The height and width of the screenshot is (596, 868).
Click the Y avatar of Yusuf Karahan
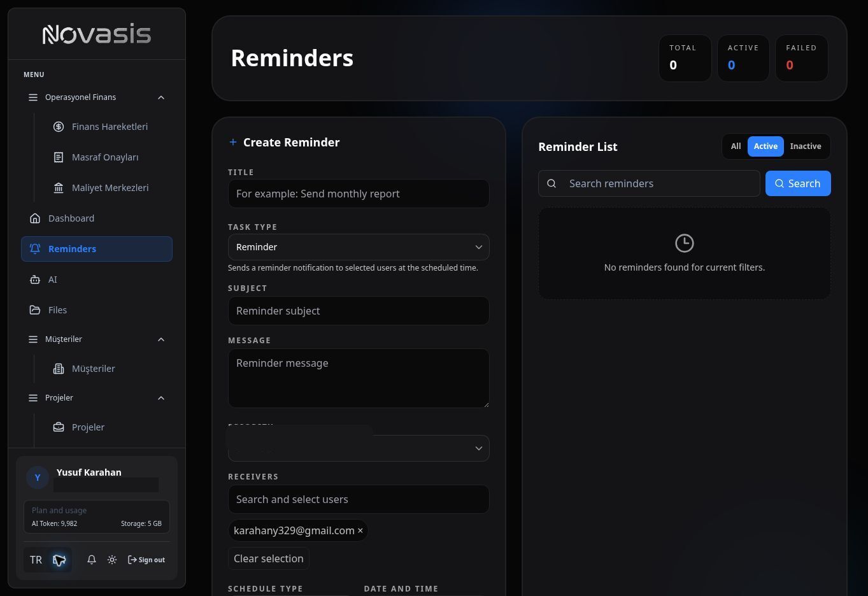38,477
